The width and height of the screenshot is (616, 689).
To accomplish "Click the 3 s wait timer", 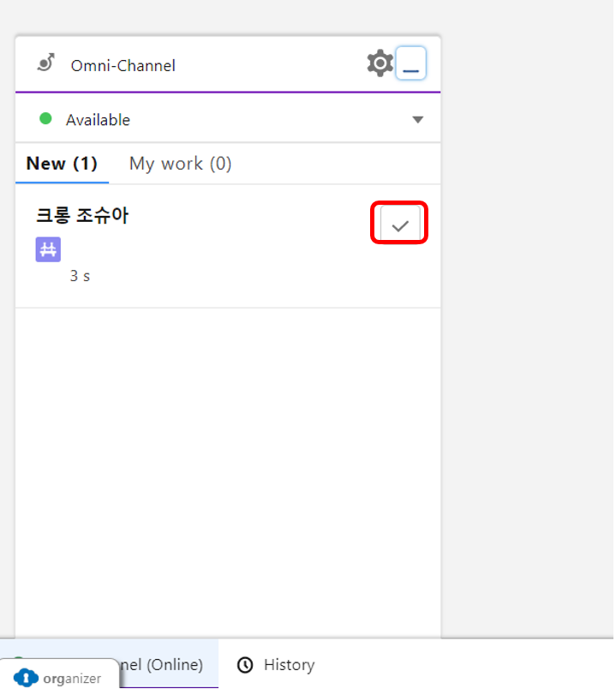I will 80,277.
